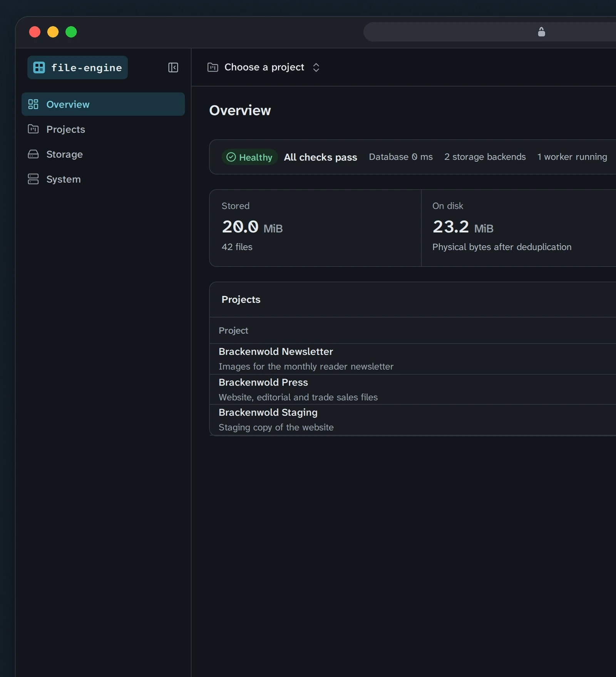Click the System server icon in sidebar

(33, 179)
